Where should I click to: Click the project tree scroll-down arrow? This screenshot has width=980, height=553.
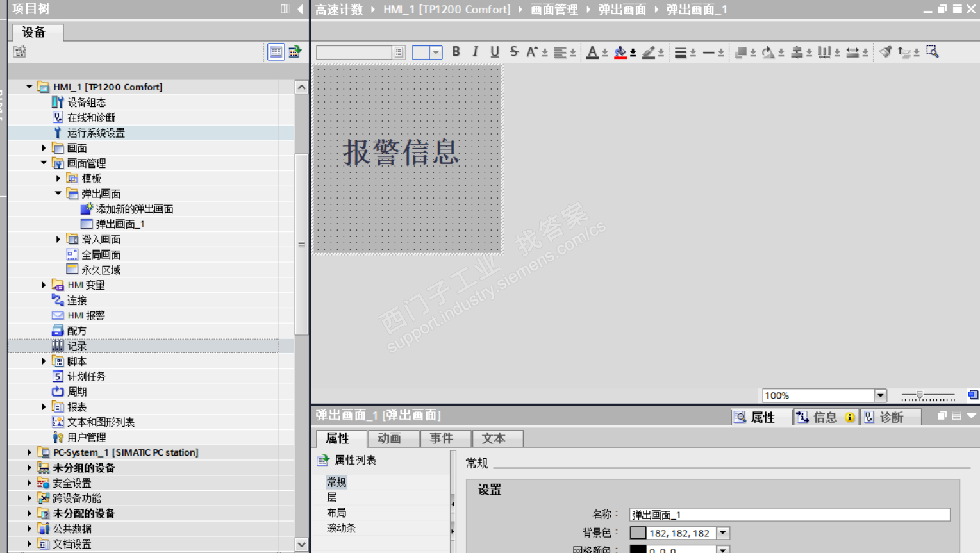301,544
